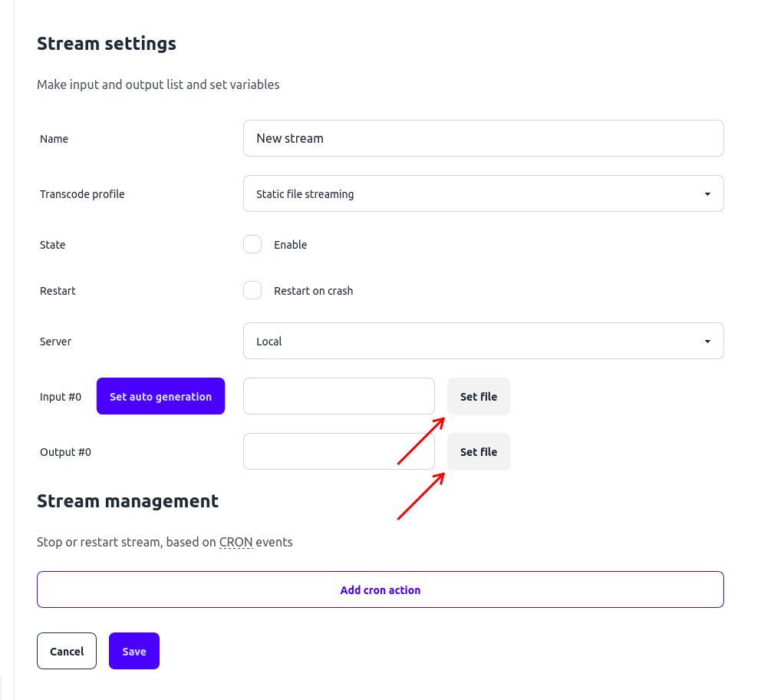This screenshot has height=700, width=761.
Task: Open the Transcode profile chevron arrow
Action: [707, 193]
